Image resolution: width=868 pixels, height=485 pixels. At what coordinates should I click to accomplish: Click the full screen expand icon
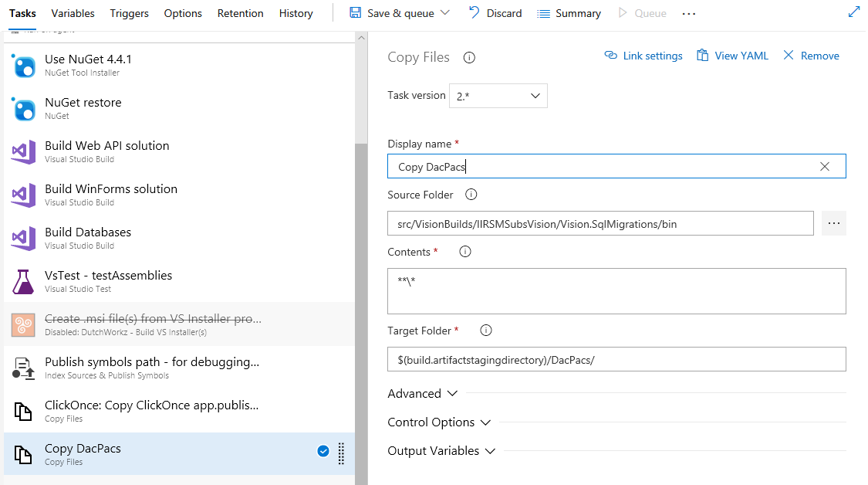point(853,12)
